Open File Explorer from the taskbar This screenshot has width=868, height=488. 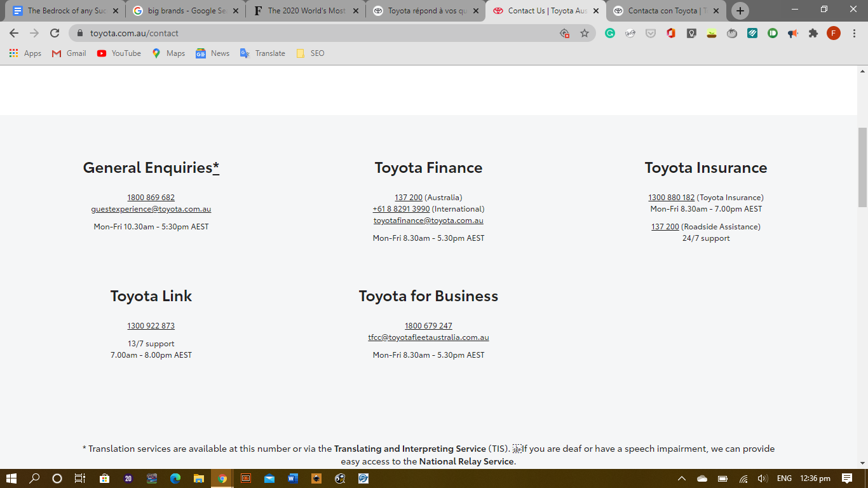pos(199,478)
